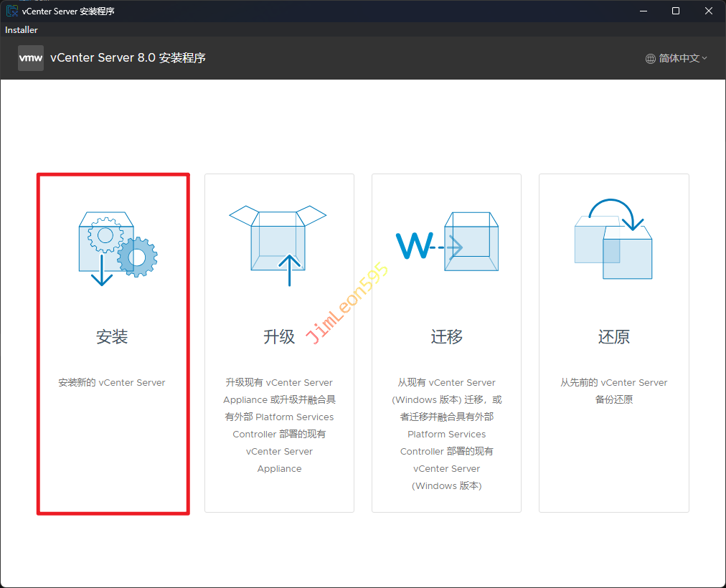Click the Upgrade open-box icon with up arrow

coord(278,244)
